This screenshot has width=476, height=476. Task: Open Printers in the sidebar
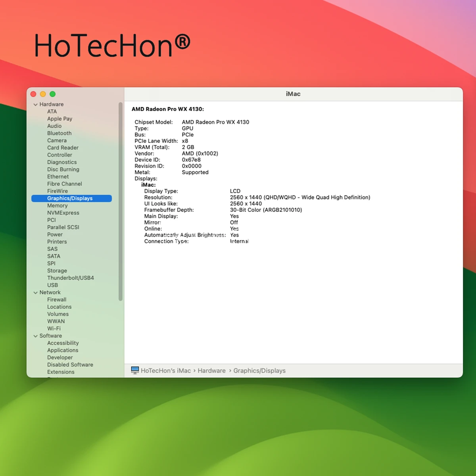click(57, 242)
